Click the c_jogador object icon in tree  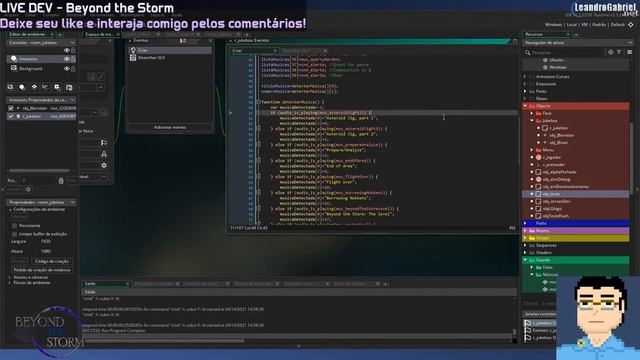click(x=538, y=157)
